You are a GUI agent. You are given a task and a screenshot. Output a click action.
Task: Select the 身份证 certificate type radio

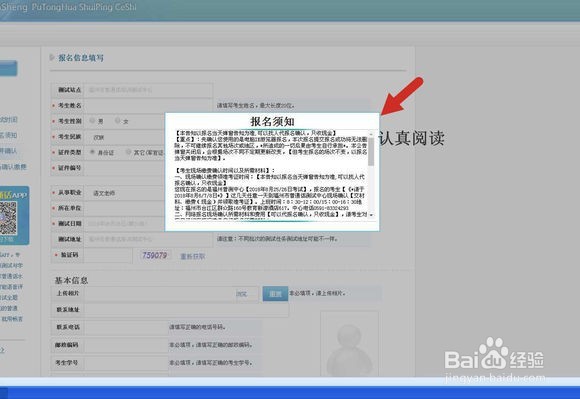(x=92, y=152)
